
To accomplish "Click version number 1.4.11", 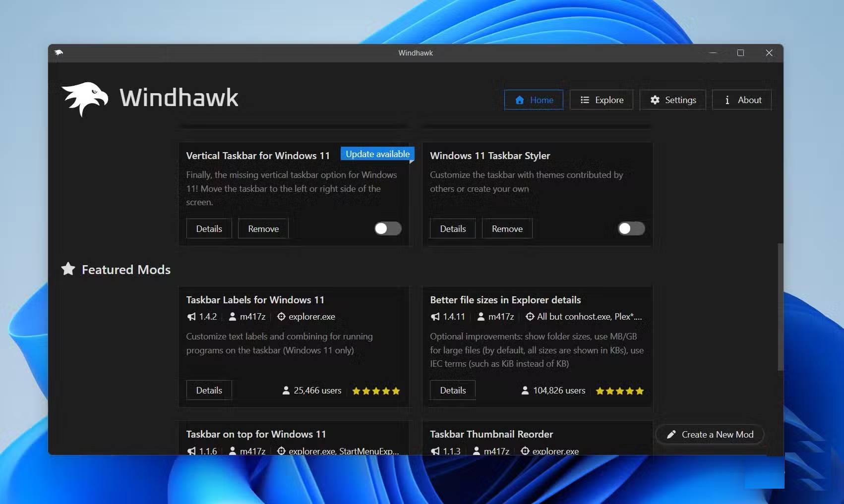I will [454, 317].
